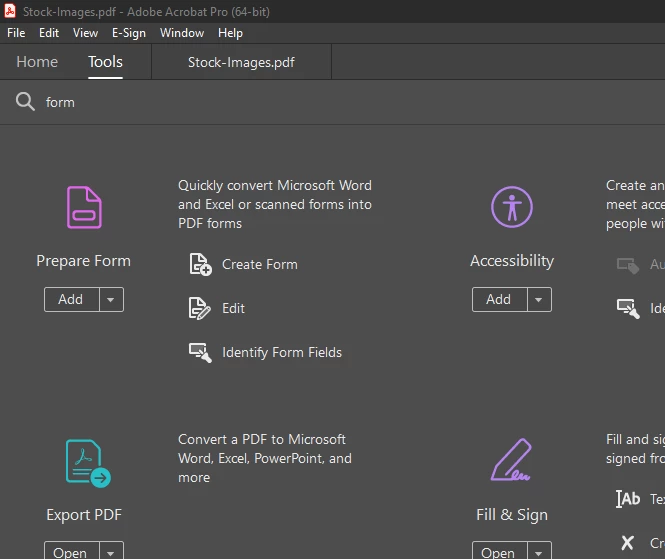Click the Accessibility title text
This screenshot has height=559, width=665.
click(512, 261)
